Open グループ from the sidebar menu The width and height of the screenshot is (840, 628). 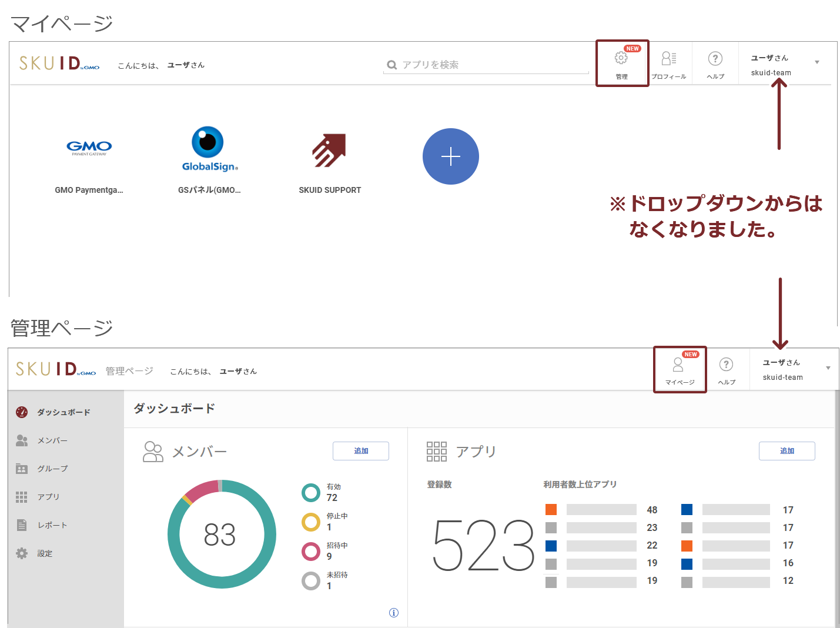52,469
